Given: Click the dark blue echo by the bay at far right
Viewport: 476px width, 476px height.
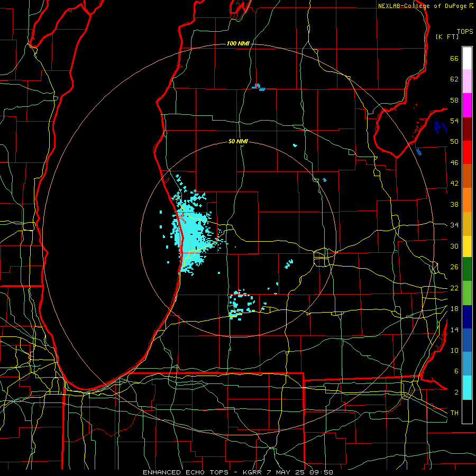Looking at the screenshot, I should (x=440, y=127).
